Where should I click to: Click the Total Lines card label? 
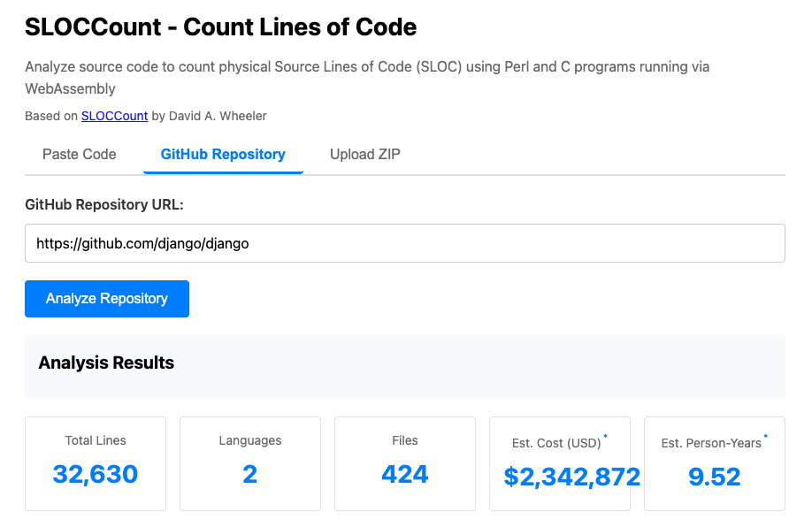pyautogui.click(x=96, y=440)
